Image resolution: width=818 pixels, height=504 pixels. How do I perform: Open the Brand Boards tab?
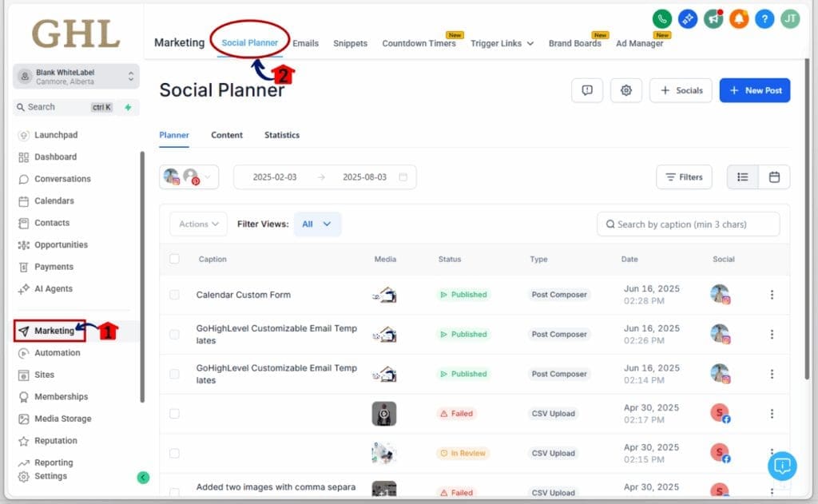point(575,43)
